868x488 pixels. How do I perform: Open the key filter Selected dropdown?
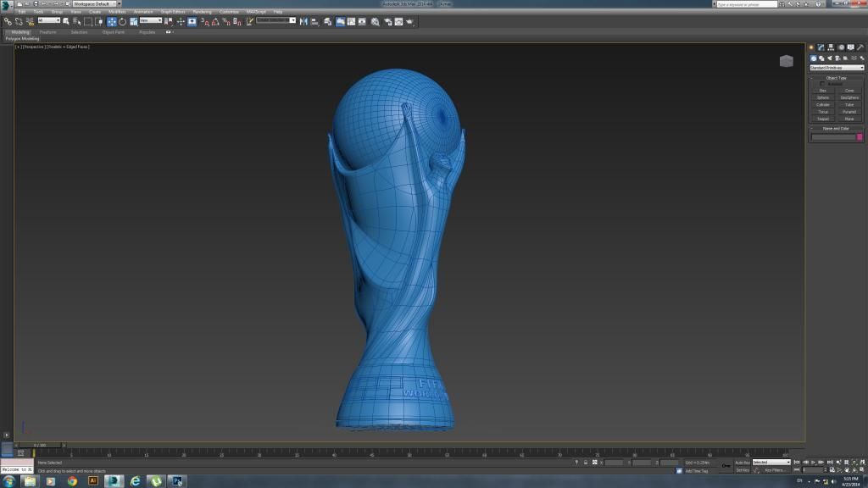[x=771, y=463]
